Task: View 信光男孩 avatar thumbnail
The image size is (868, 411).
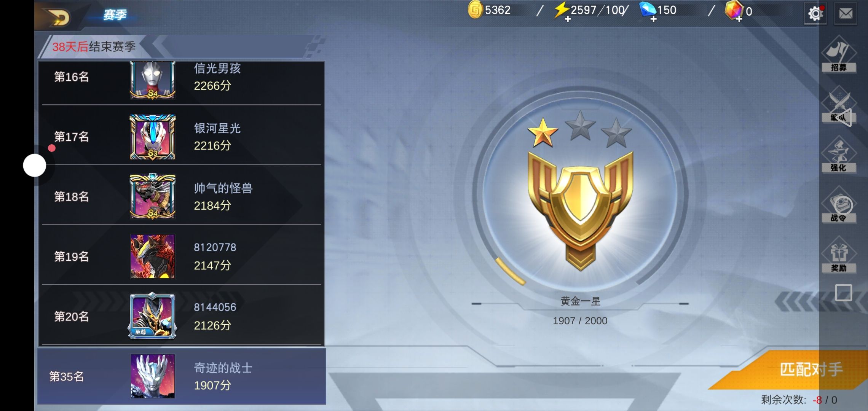Action: click(153, 80)
